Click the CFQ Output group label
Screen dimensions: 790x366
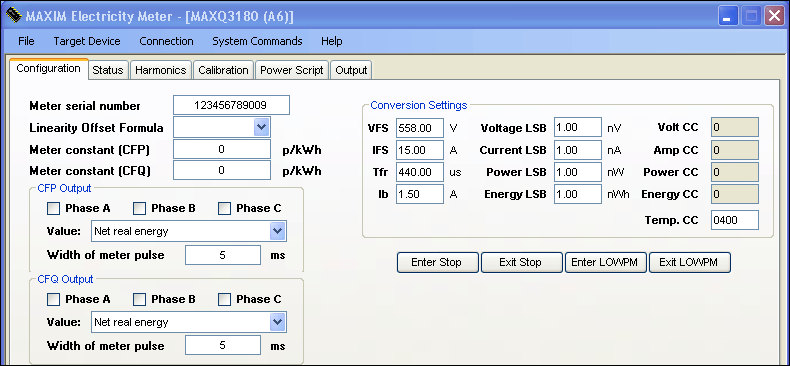(65, 279)
